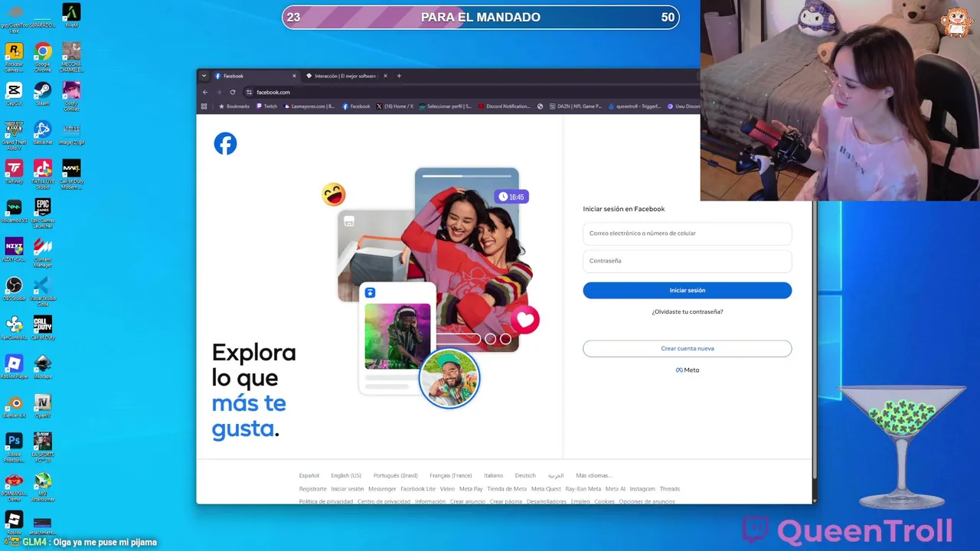
Task: Open CapCut desktop shortcut
Action: 14,94
